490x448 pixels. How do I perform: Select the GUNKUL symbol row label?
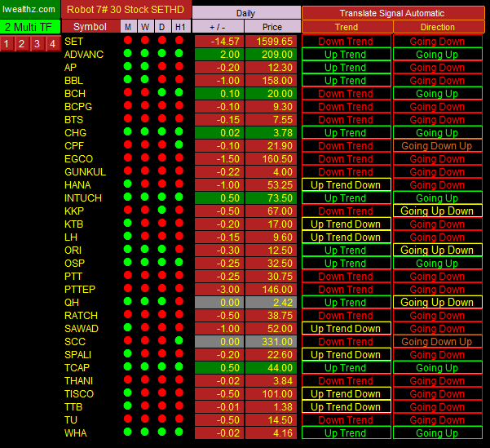click(85, 172)
